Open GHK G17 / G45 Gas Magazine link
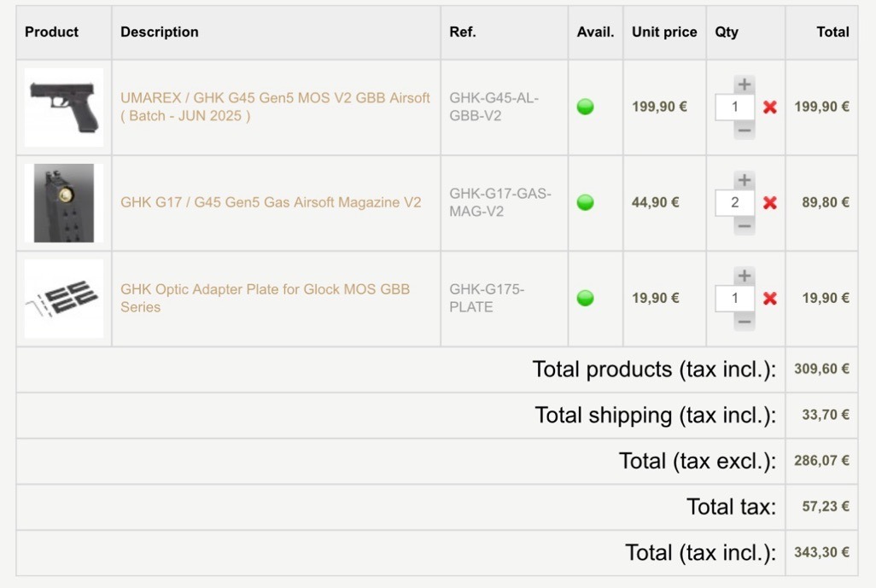876x588 pixels. (271, 202)
